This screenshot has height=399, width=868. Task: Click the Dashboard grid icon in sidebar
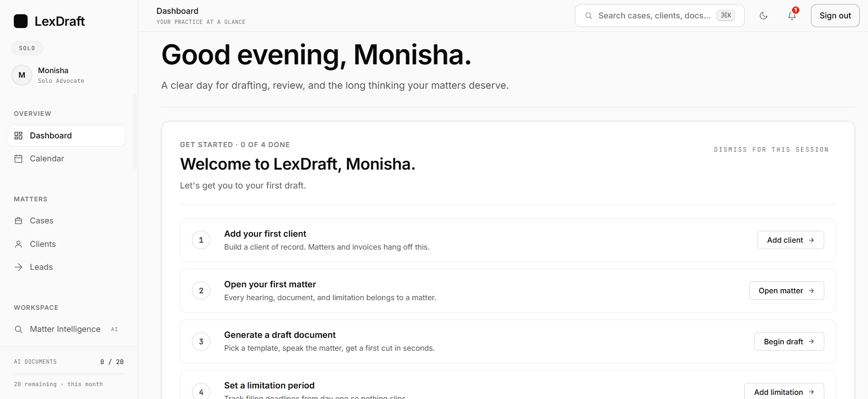18,136
